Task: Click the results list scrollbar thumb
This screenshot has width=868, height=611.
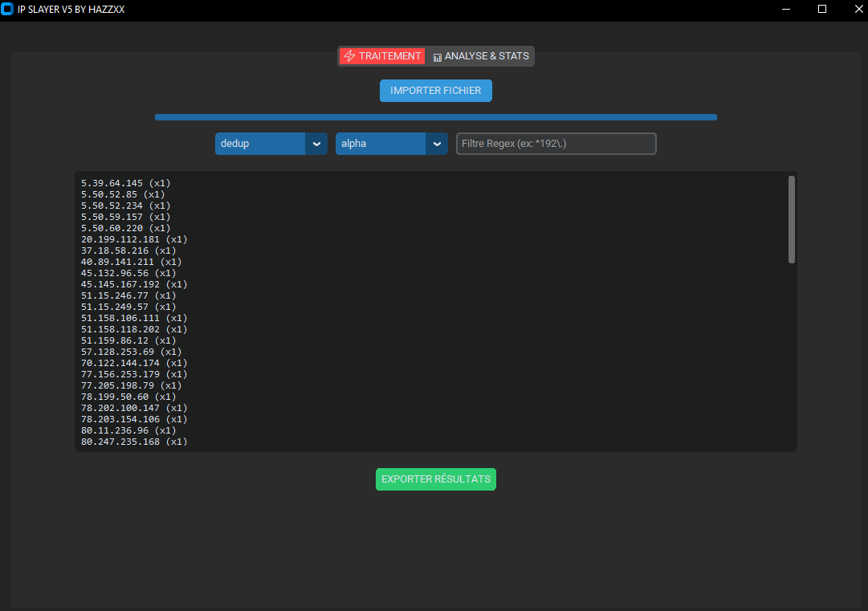Action: (792, 220)
